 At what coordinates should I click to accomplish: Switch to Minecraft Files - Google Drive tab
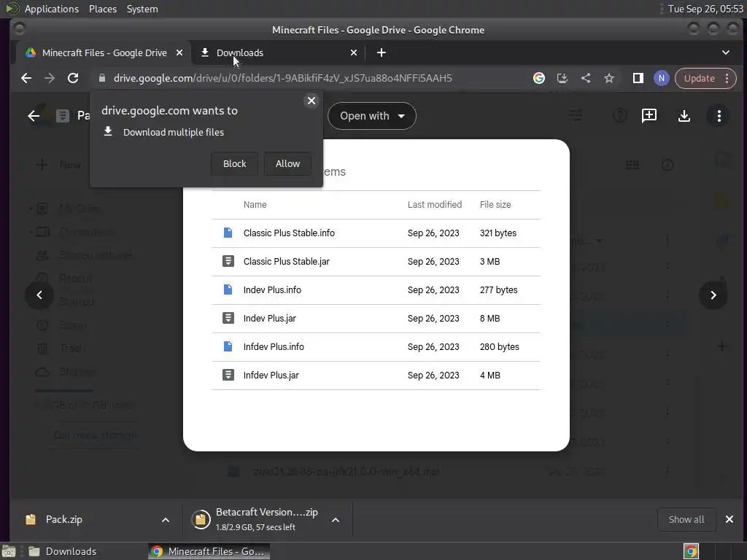(x=104, y=52)
